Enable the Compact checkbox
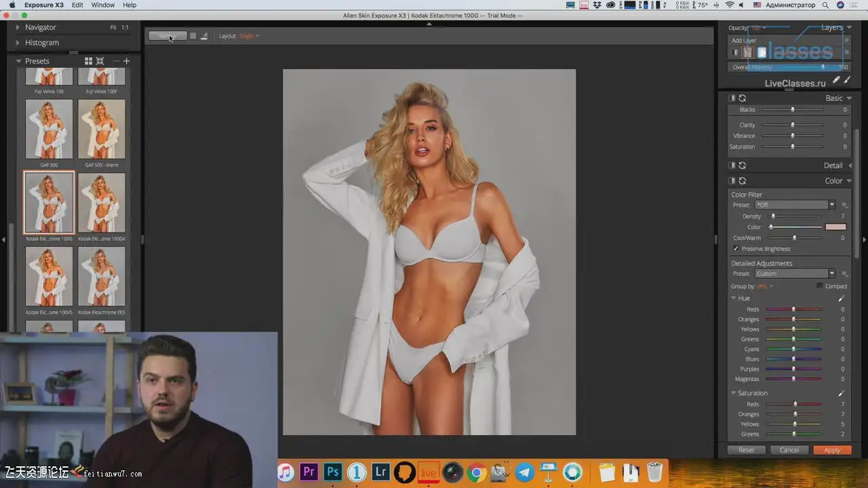This screenshot has width=868, height=488. pyautogui.click(x=819, y=286)
